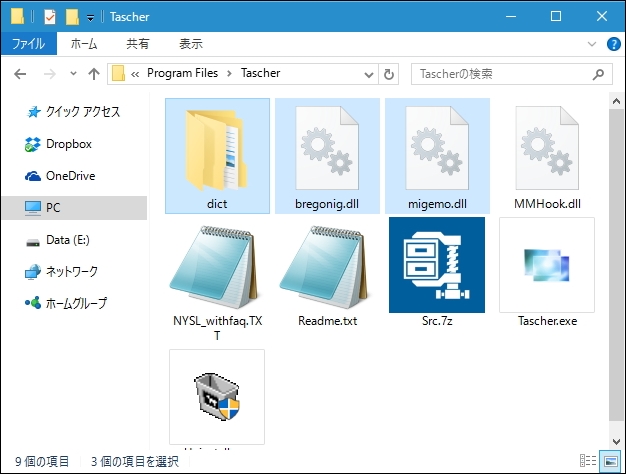Click the 3 個の項目を選択 status text

(135, 462)
